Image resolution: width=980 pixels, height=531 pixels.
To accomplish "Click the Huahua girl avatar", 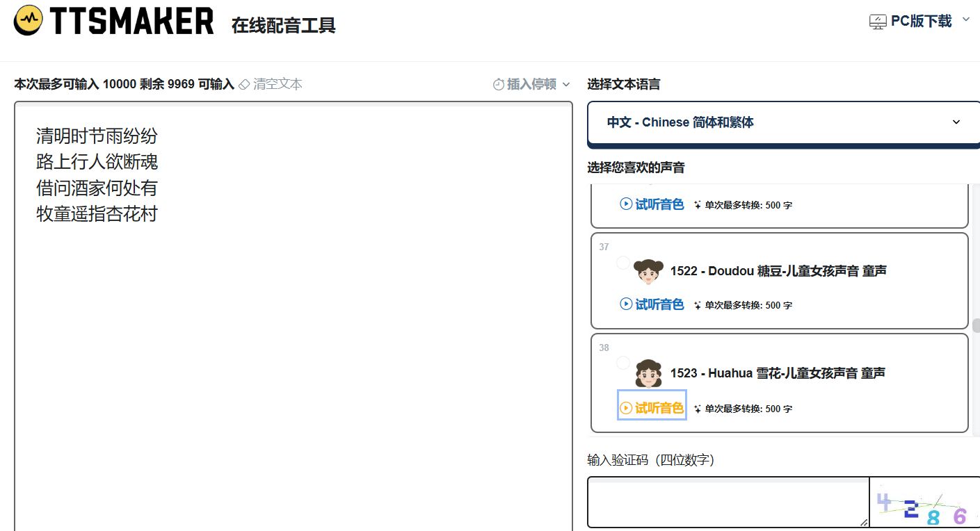I will (x=648, y=373).
